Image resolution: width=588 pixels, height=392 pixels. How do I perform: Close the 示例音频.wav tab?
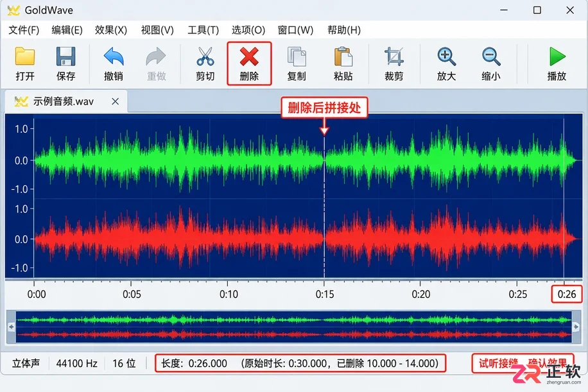click(115, 101)
